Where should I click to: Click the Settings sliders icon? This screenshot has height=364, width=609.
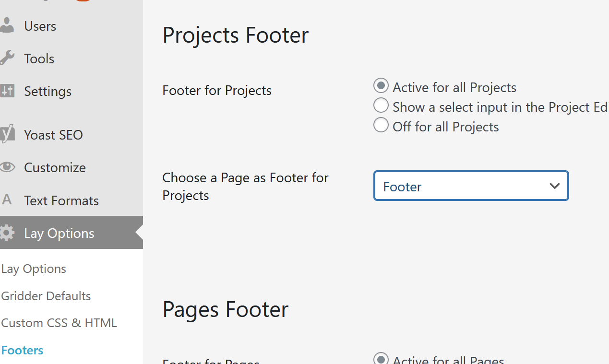7,91
